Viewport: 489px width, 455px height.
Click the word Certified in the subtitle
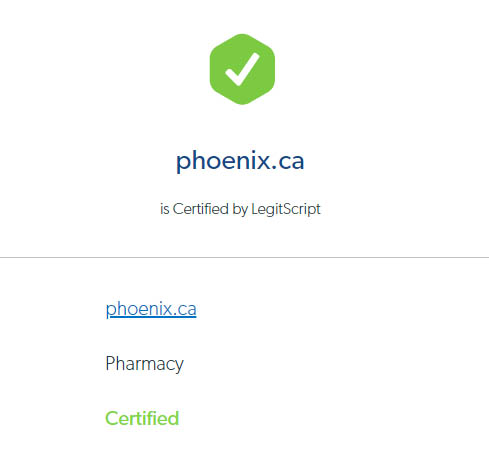200,209
